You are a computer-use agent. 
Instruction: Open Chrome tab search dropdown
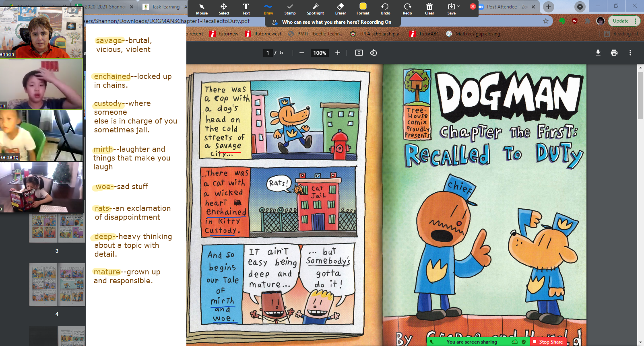pyautogui.click(x=580, y=7)
